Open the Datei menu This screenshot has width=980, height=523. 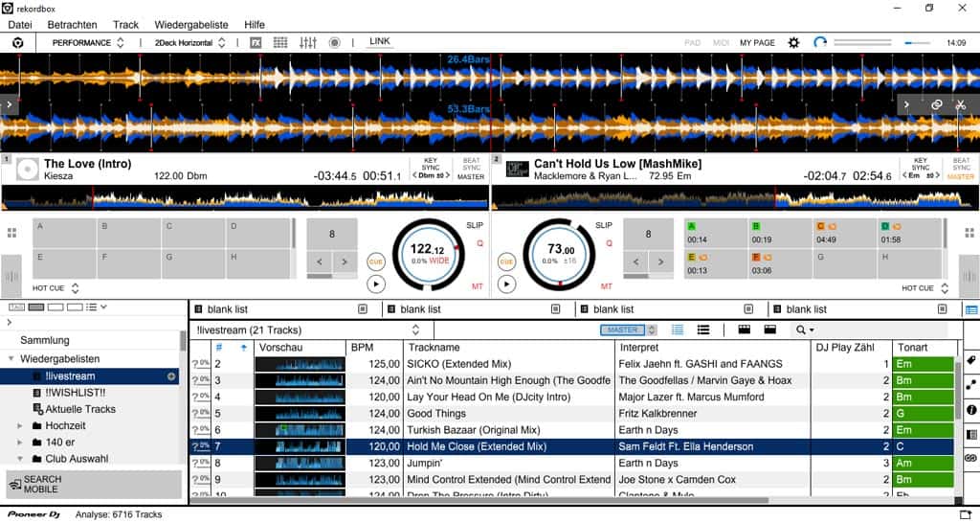[x=20, y=24]
